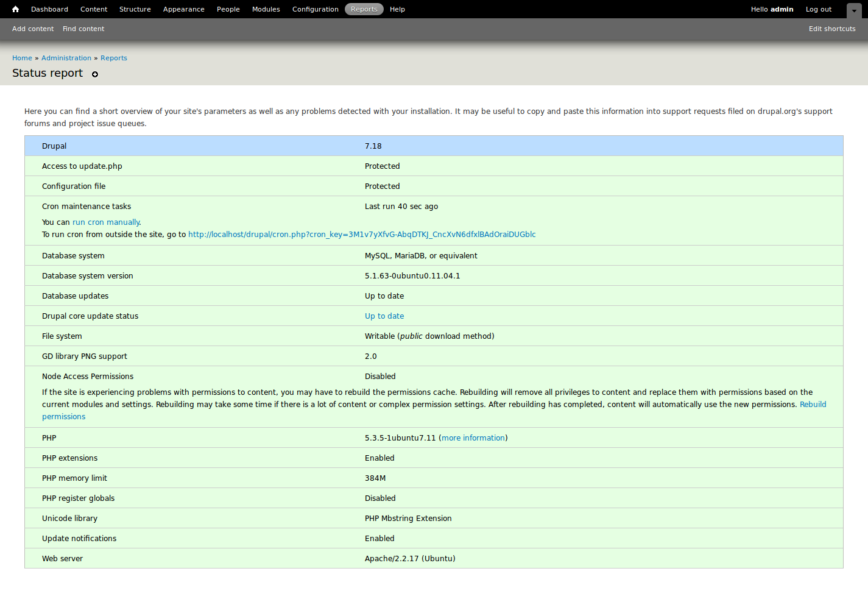The height and width of the screenshot is (599, 868).
Task: Click the Find content shortcut
Action: pyautogui.click(x=83, y=29)
